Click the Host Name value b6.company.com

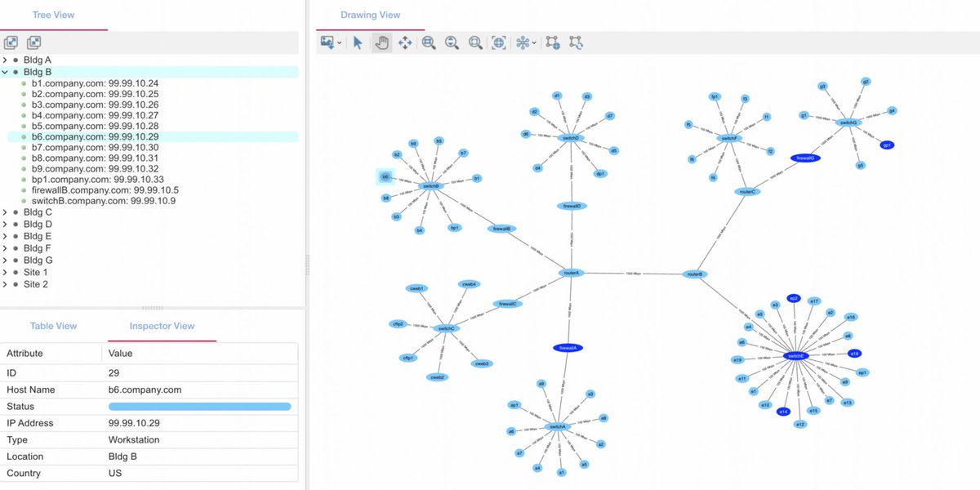[145, 390]
